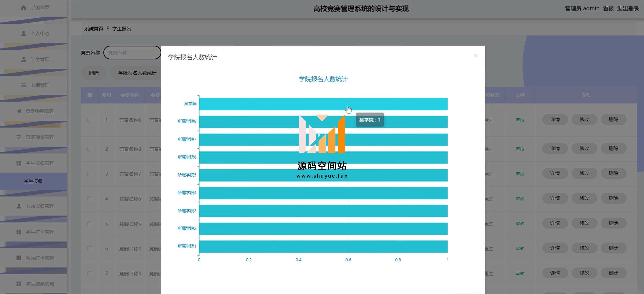This screenshot has height=294, width=644.
Task: Open the 系统首页 home icon in sidebar
Action: [23, 8]
